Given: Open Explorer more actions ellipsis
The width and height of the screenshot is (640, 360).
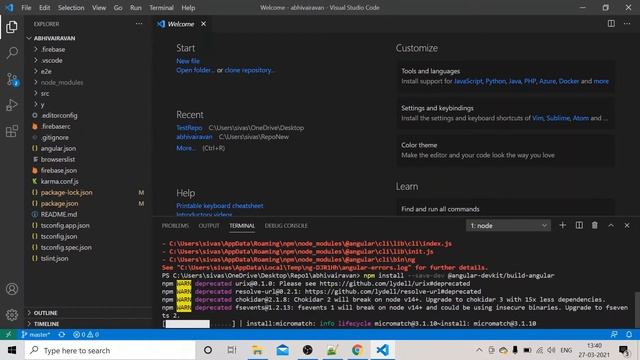Looking at the screenshot, I should click(x=139, y=24).
